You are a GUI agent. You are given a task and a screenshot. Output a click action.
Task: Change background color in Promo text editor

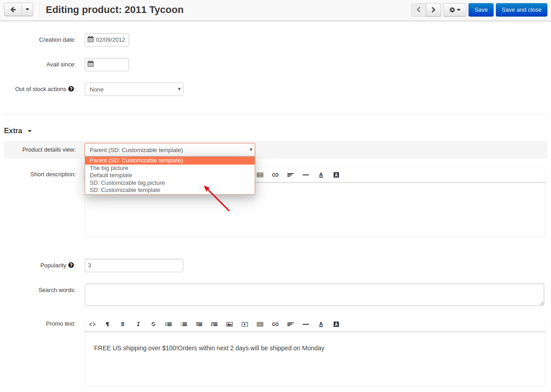336,324
